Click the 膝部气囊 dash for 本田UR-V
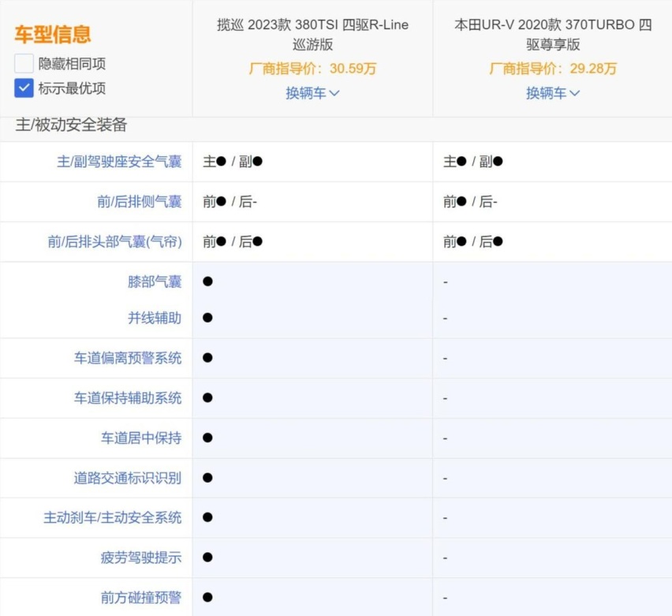The width and height of the screenshot is (672, 616). 446,282
